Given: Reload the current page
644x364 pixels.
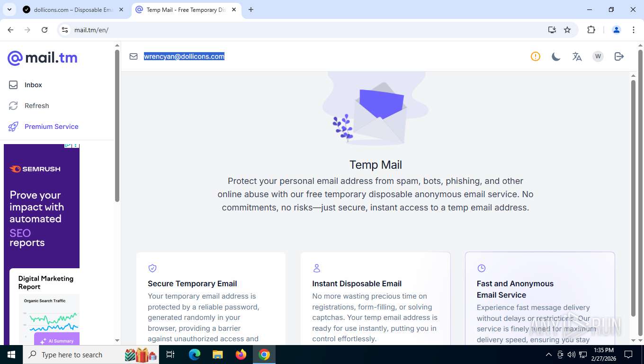Looking at the screenshot, I should (x=45, y=30).
